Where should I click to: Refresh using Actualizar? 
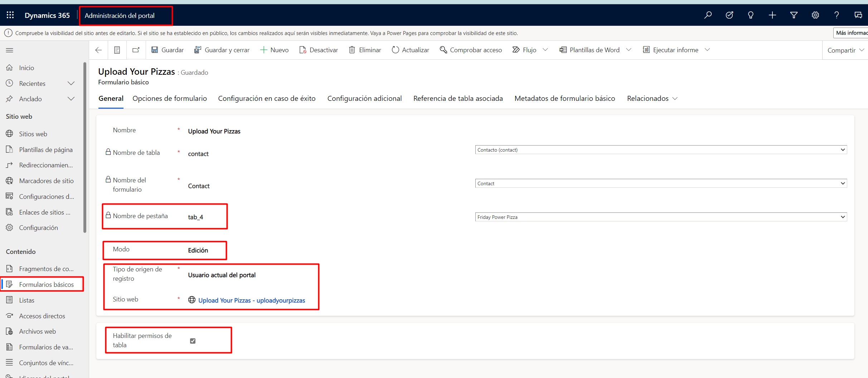click(x=410, y=50)
